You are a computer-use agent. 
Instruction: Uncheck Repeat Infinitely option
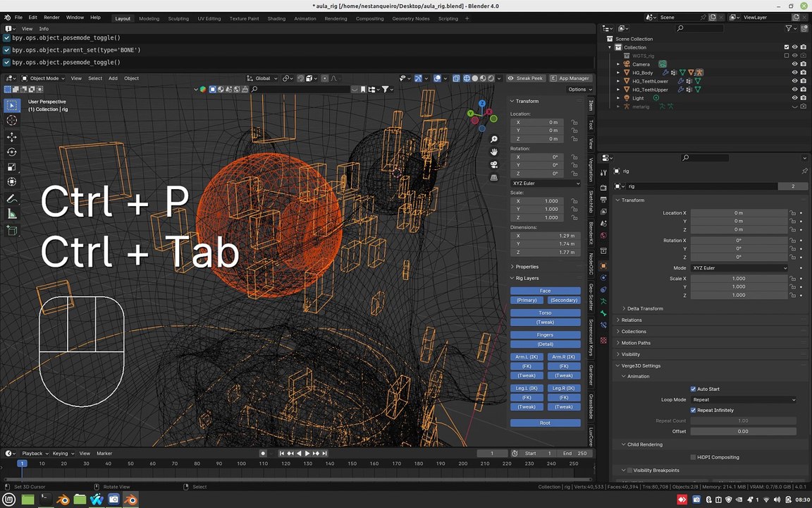(x=693, y=410)
